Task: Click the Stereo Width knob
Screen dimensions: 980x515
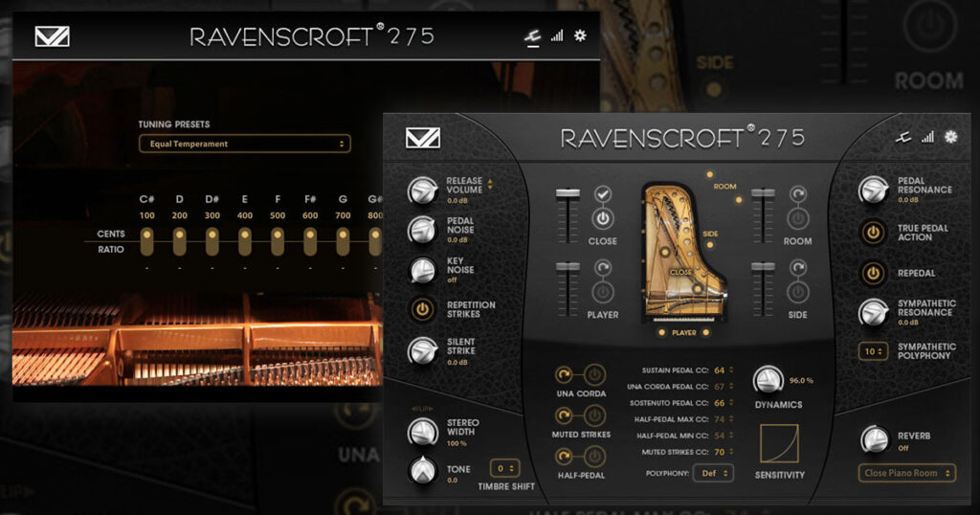Action: coord(422,432)
